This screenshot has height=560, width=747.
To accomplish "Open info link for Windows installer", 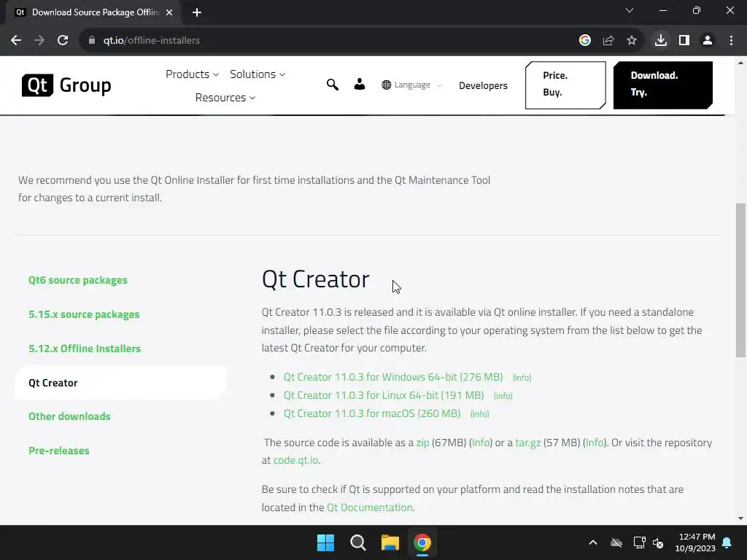I will pyautogui.click(x=522, y=378).
